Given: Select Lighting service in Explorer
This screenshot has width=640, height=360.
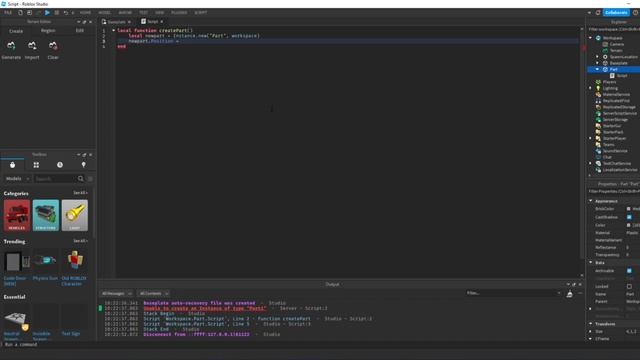Looking at the screenshot, I should tap(610, 88).
